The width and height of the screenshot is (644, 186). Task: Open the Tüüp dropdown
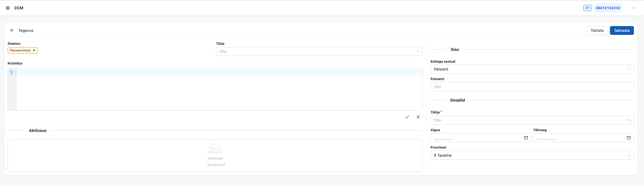tap(319, 51)
